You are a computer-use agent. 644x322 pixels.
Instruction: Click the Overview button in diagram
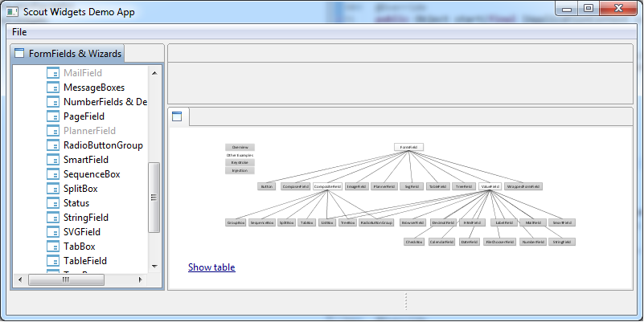point(240,147)
